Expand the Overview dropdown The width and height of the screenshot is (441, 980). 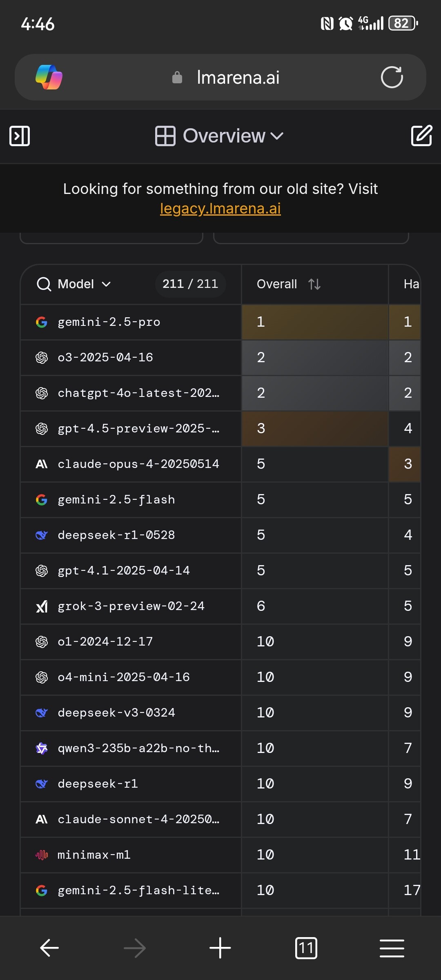point(220,136)
